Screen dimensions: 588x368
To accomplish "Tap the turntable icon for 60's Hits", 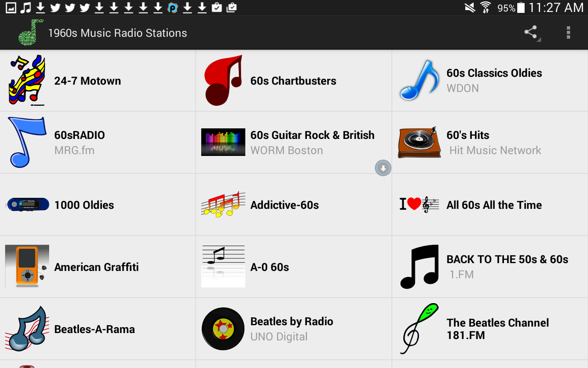I will click(419, 143).
